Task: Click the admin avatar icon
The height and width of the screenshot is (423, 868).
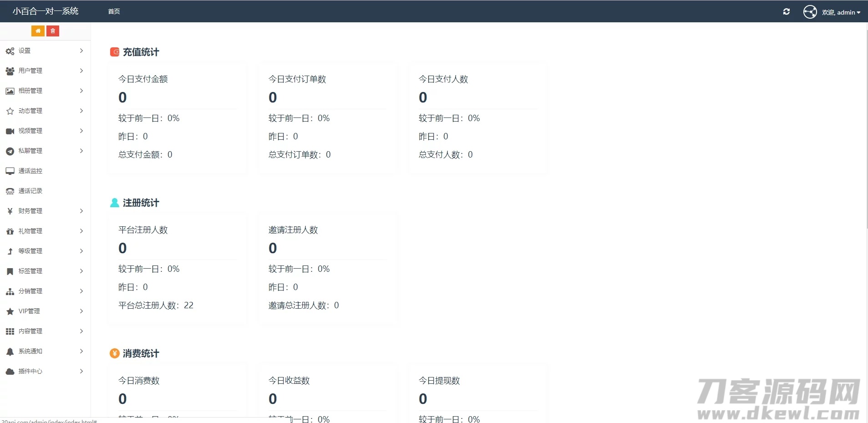Action: 810,12
